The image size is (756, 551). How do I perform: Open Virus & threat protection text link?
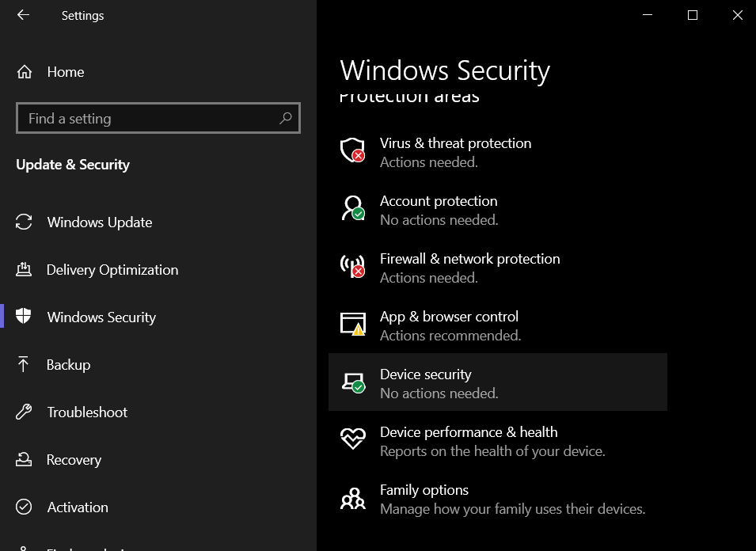pos(455,143)
